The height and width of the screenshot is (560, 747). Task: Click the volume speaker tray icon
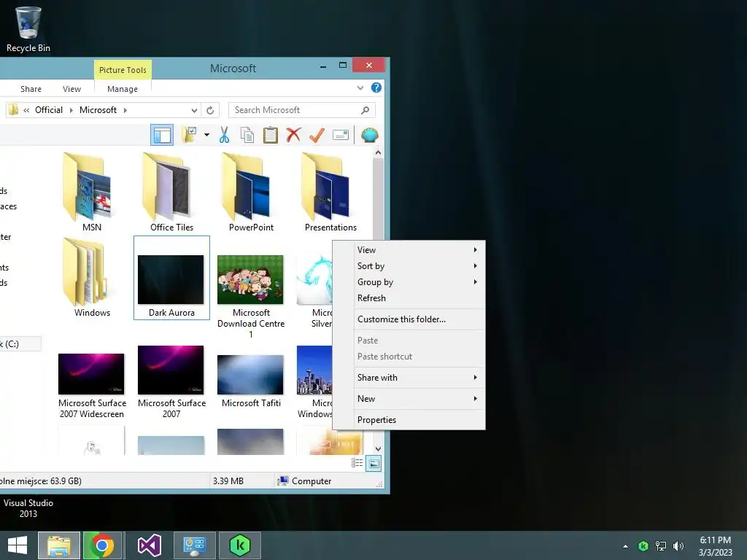click(x=678, y=546)
